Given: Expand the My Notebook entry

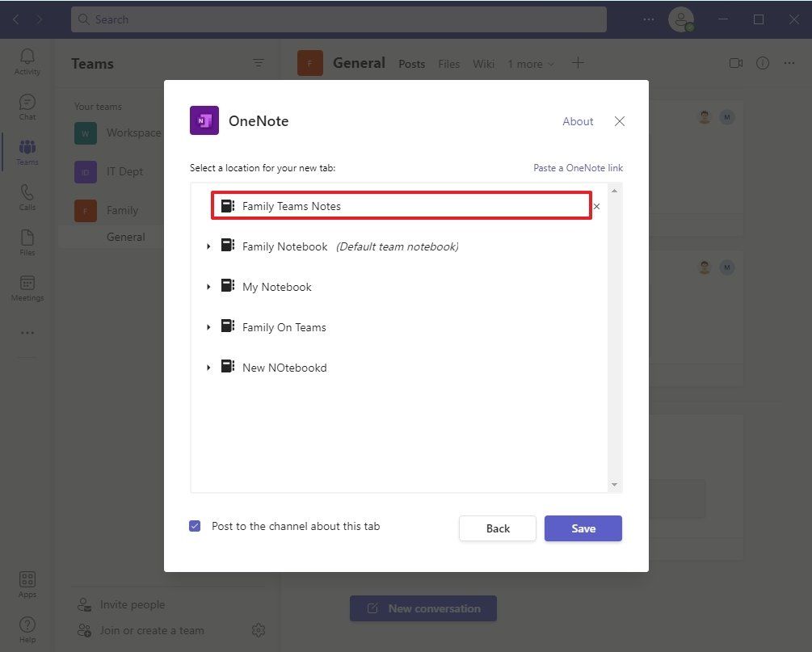Looking at the screenshot, I should click(208, 286).
